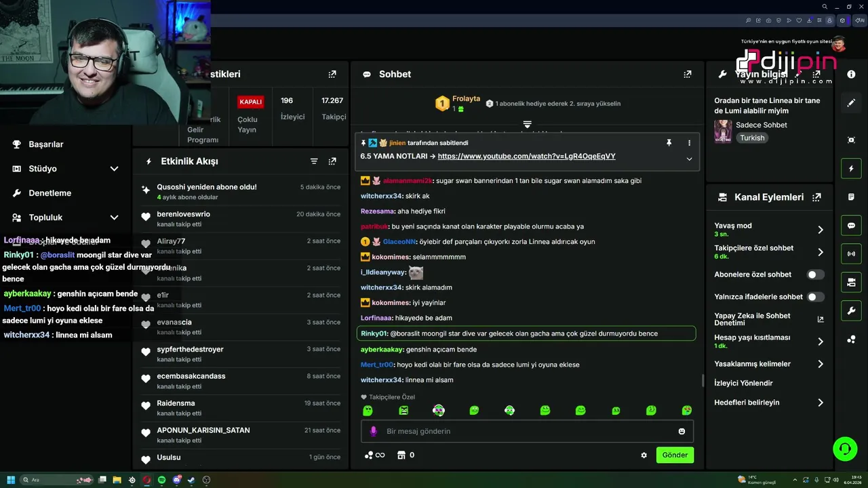The width and height of the screenshot is (868, 488).
Task: Open pinned message three-dot menu
Action: (689, 143)
